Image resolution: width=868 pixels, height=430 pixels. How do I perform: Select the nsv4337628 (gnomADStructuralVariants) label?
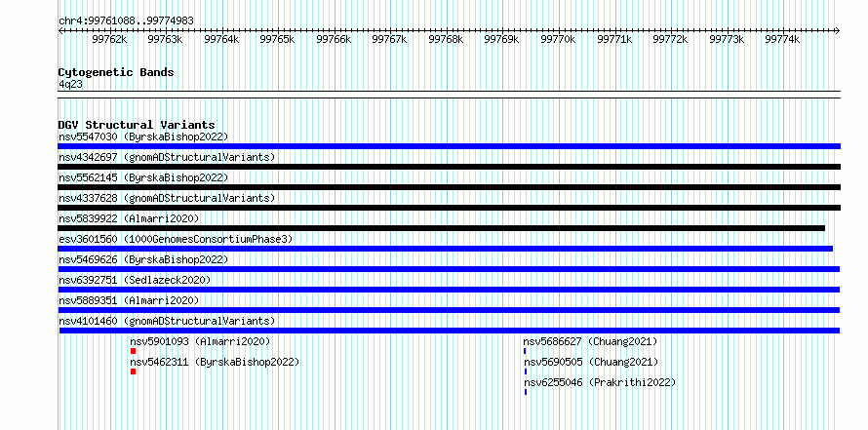[x=167, y=198]
